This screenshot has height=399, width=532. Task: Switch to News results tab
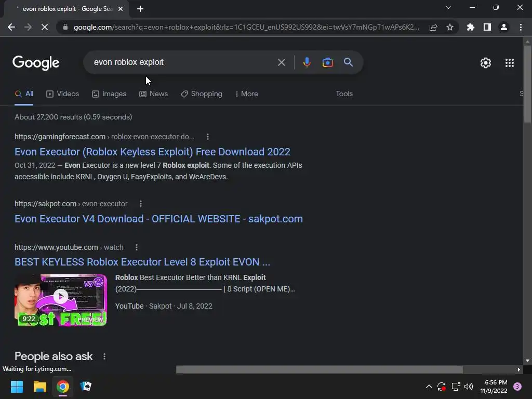[x=153, y=94]
